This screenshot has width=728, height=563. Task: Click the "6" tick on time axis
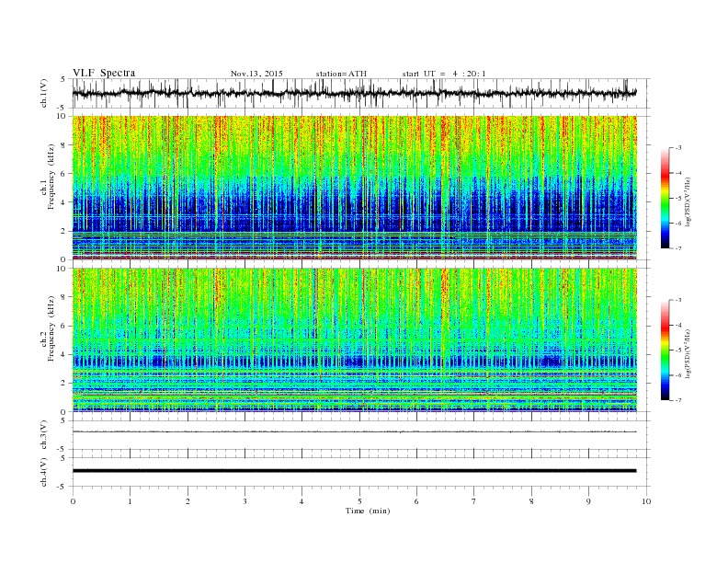pyautogui.click(x=416, y=501)
